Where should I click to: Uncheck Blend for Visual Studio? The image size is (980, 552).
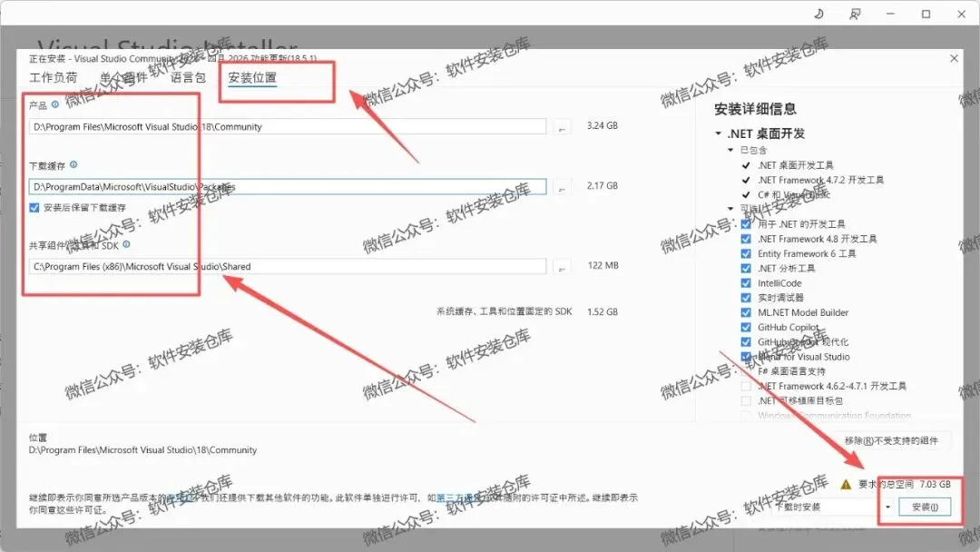coord(746,356)
